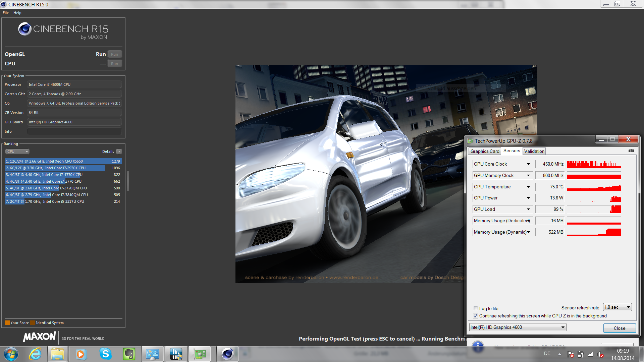Enable the Log to file checkbox
Screen dimensions: 644x362
(x=475, y=308)
